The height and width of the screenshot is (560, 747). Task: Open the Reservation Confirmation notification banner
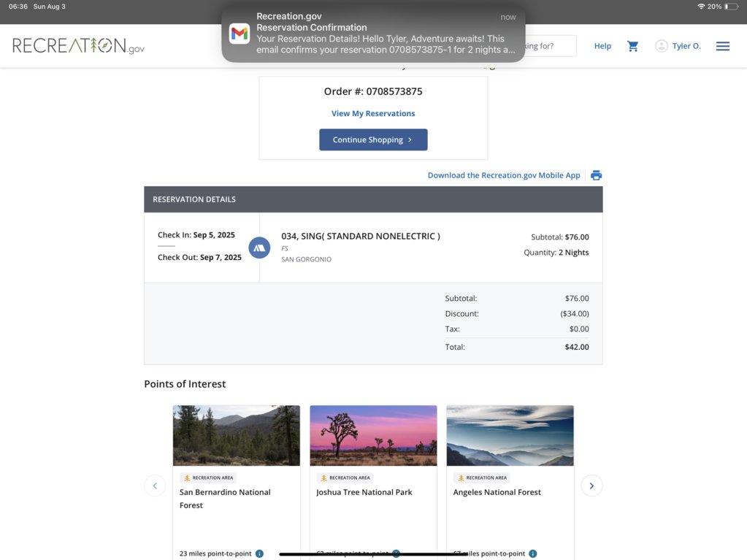[x=373, y=34]
